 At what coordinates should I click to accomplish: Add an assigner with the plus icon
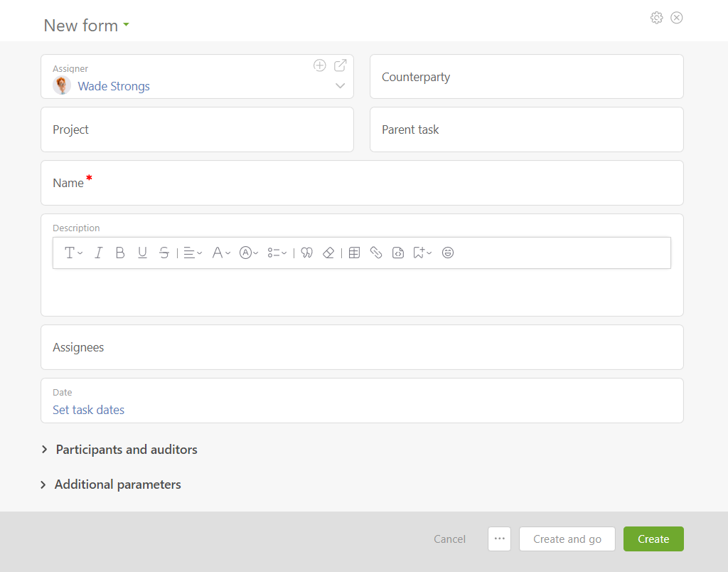(320, 65)
